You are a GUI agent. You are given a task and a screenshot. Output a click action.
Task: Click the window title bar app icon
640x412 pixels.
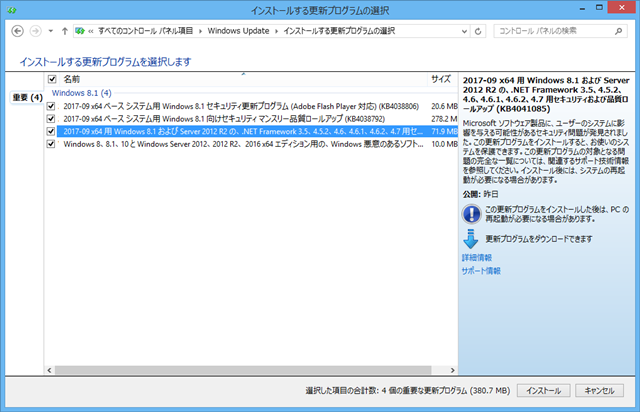click(12, 10)
